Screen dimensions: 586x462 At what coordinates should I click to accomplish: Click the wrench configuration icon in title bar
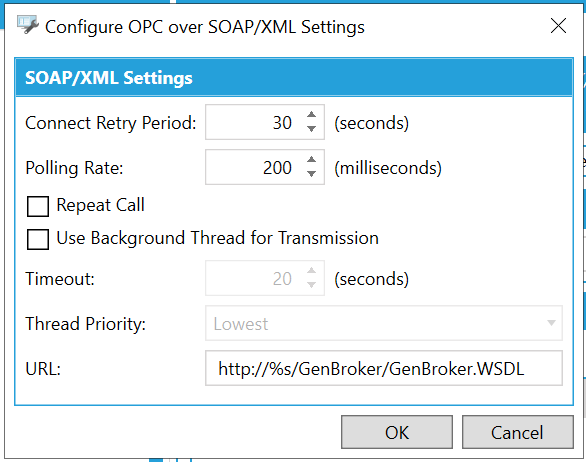coord(27,25)
